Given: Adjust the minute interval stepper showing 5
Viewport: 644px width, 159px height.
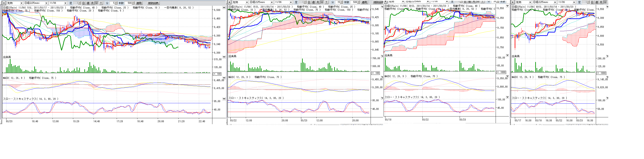Looking at the screenshot, I should [x=116, y=3].
